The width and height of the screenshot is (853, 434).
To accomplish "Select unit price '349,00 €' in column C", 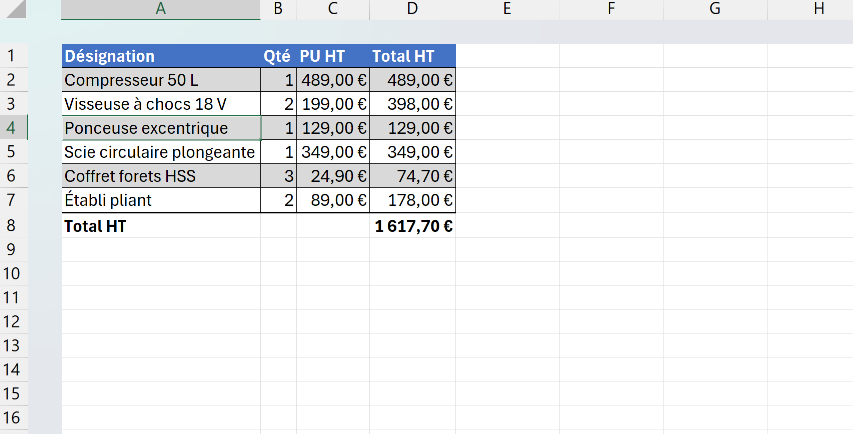I will pyautogui.click(x=332, y=152).
